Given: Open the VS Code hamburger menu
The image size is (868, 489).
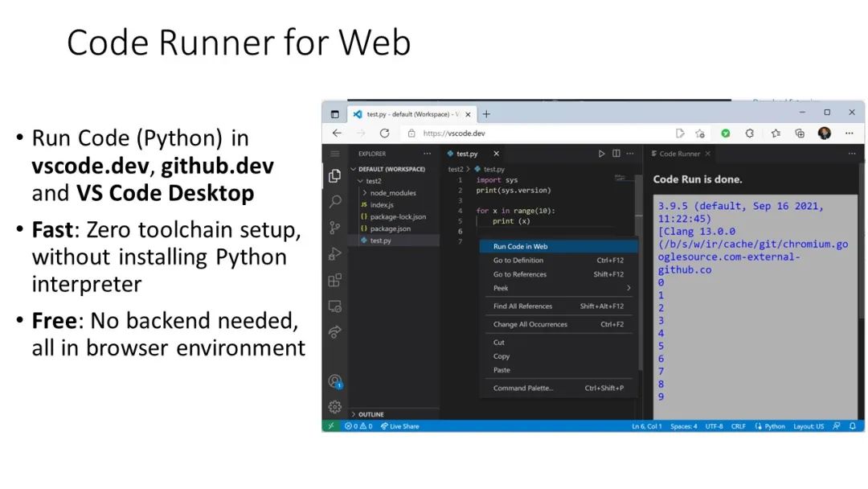Looking at the screenshot, I should 334,154.
